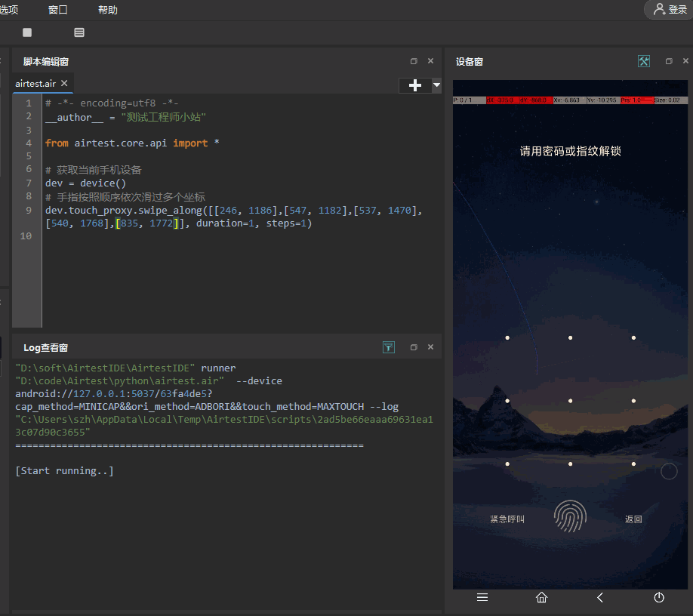Click the stop script square icon

(27, 32)
